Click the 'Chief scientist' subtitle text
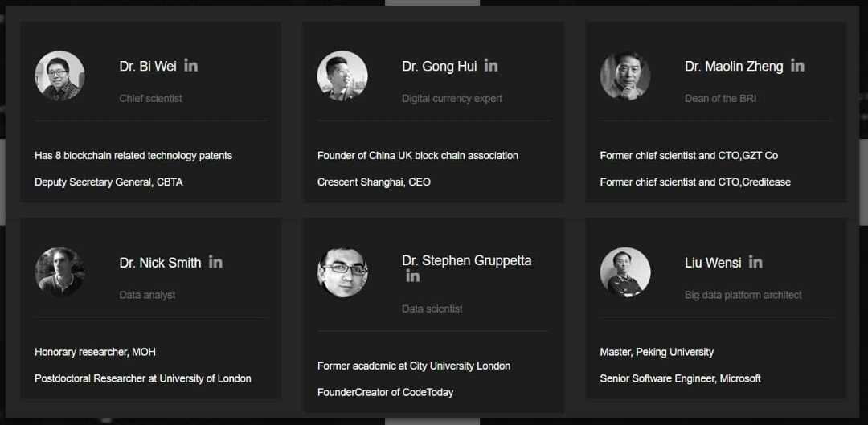Screen dimensions: 868x425 (x=150, y=99)
